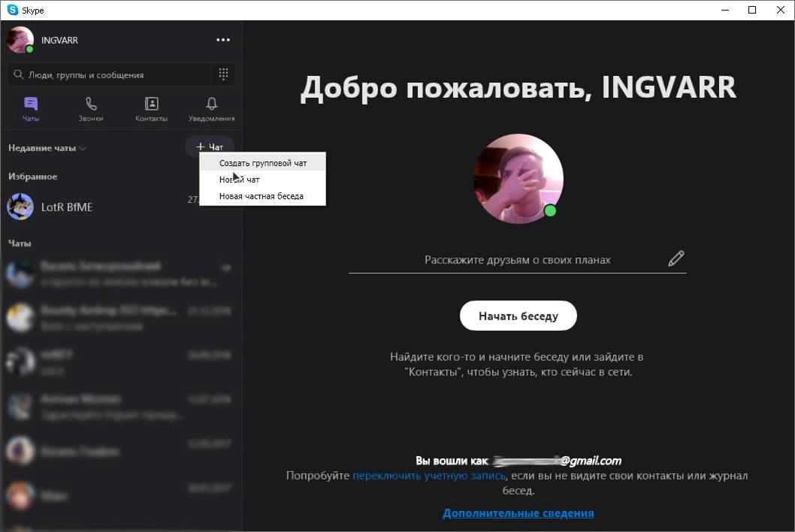Maximize the Skype window
Screen dimensions: 795x532
pos(752,10)
